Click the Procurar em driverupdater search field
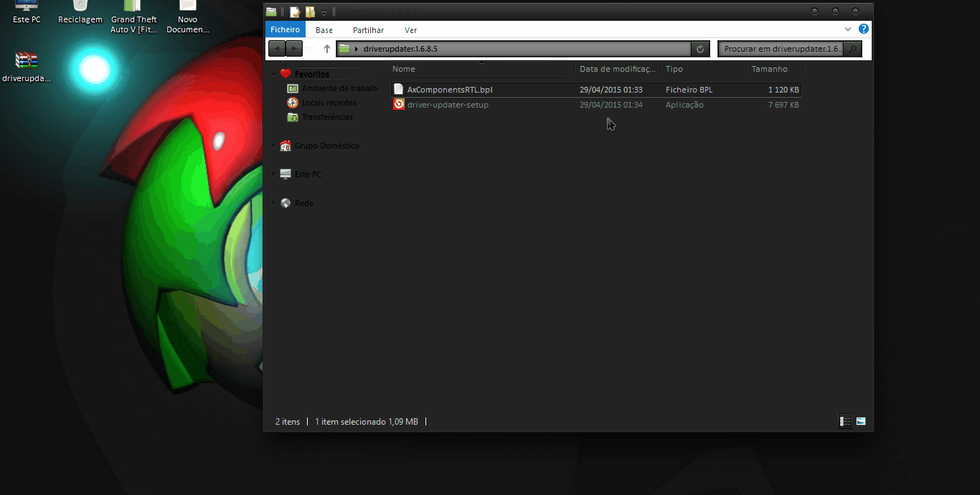 (781, 49)
